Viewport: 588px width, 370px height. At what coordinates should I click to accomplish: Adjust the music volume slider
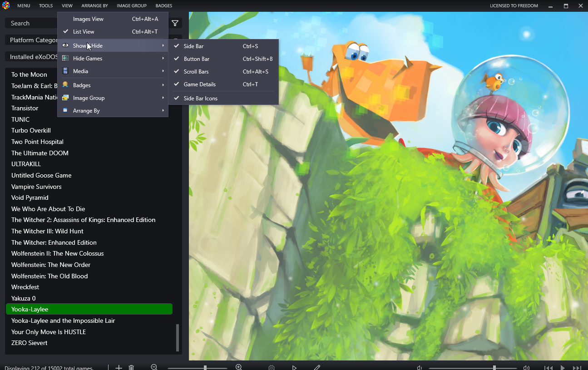[473, 368]
